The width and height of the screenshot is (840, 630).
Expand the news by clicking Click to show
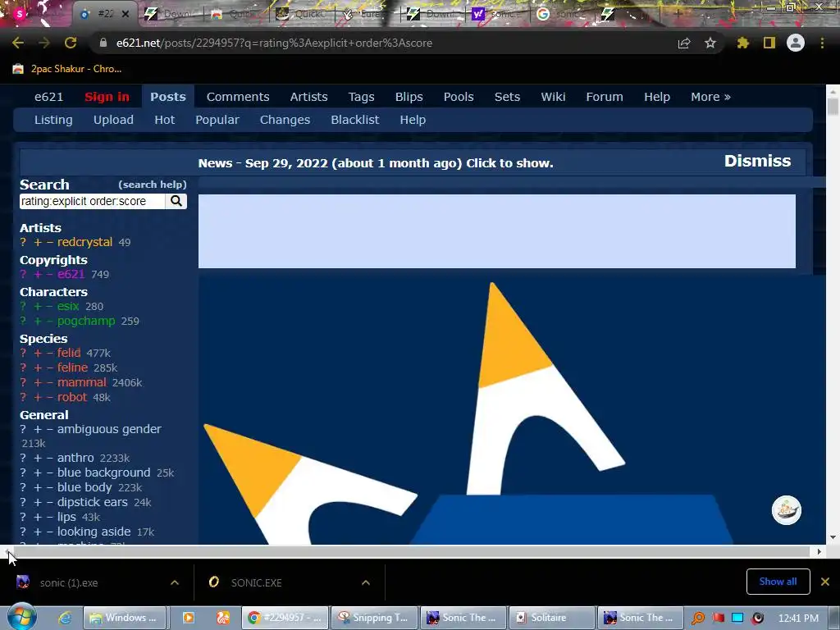click(x=509, y=163)
